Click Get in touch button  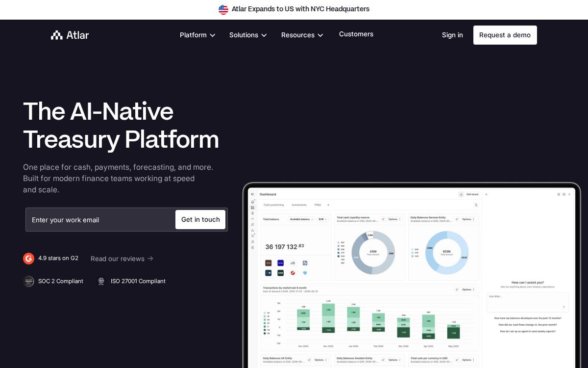coord(200,219)
